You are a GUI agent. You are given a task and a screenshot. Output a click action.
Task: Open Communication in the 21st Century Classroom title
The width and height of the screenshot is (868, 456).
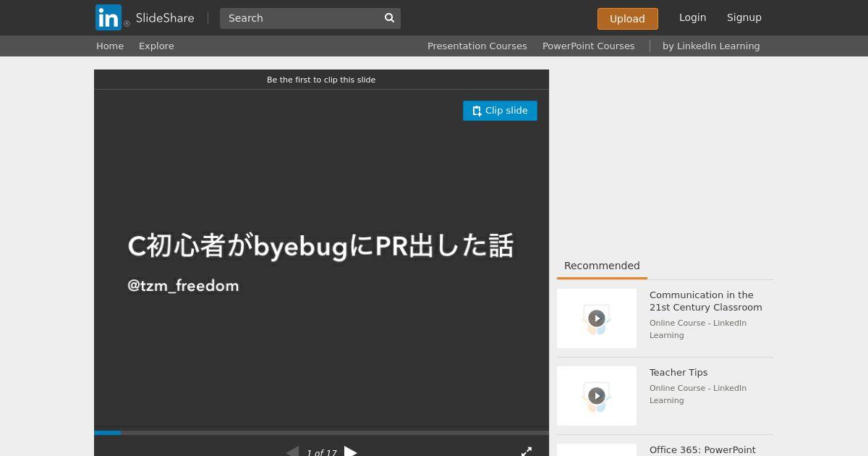[705, 301]
